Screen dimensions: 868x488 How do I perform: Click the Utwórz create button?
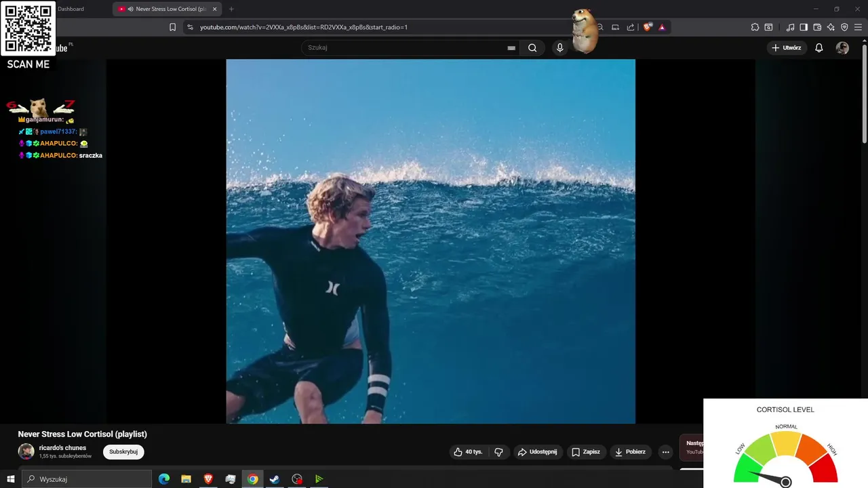pyautogui.click(x=787, y=47)
